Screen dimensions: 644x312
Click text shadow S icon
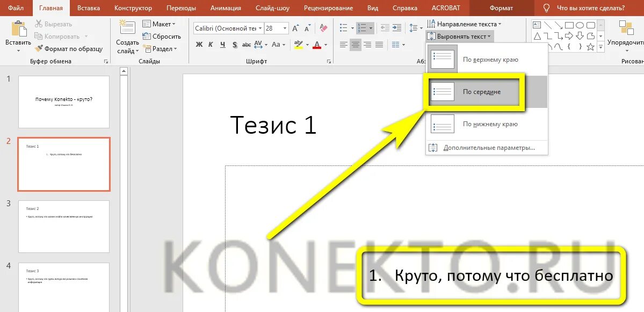click(x=235, y=45)
